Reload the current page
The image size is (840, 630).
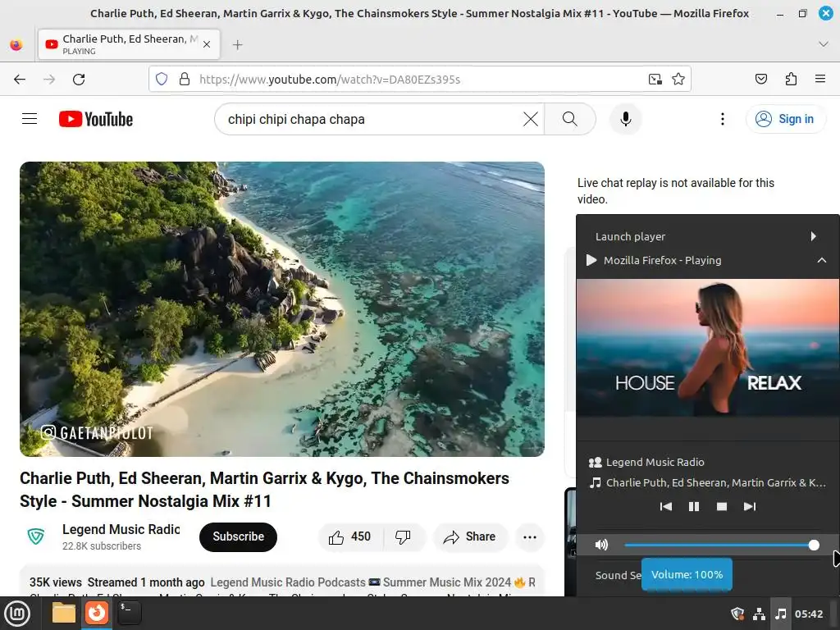point(79,80)
